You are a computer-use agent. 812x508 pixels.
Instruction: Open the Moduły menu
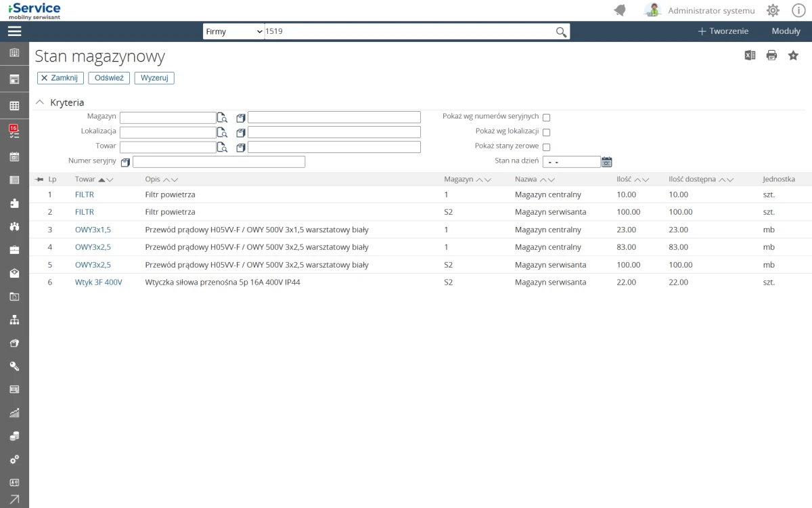tap(786, 31)
